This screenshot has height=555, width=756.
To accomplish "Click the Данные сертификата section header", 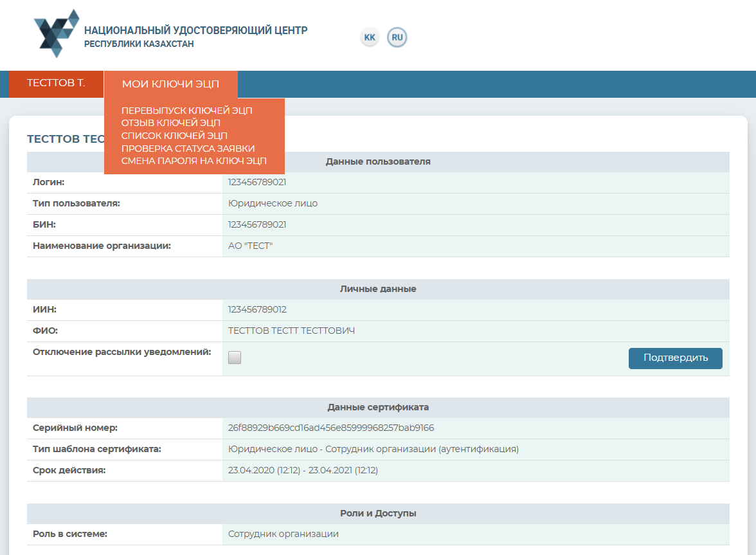I will (378, 408).
